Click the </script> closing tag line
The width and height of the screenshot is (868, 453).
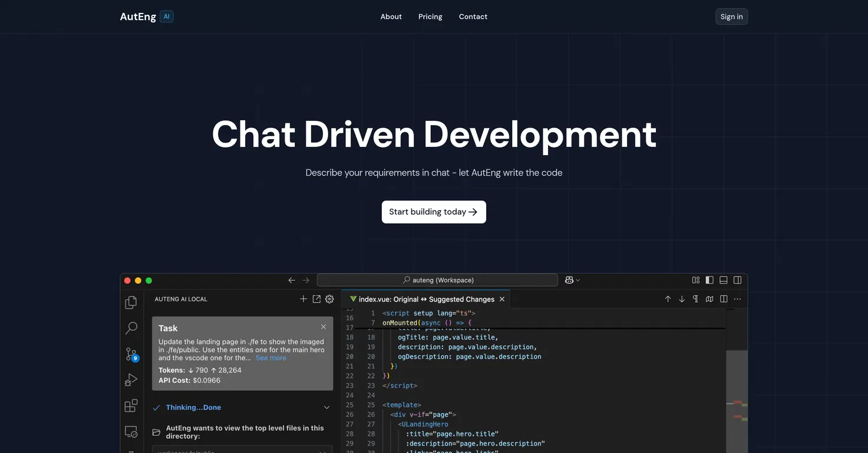tap(400, 385)
